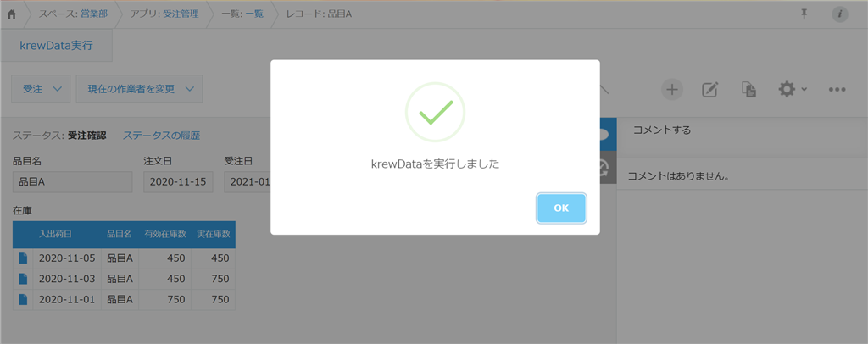Screen dimensions: 868x344
Task: Open the 受注 status dropdown
Action: pyautogui.click(x=41, y=89)
